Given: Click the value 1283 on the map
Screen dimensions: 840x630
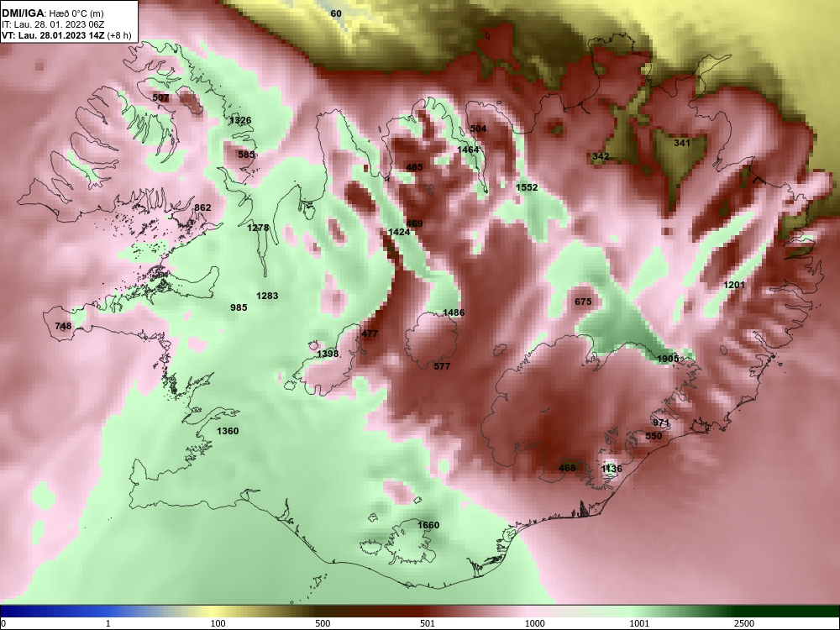Looking at the screenshot, I should click(267, 296).
